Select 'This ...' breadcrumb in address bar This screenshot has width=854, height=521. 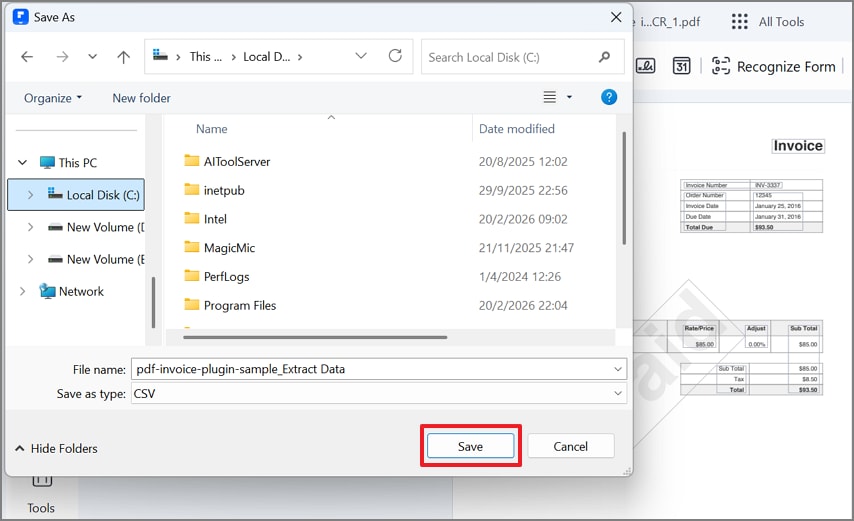pos(205,57)
